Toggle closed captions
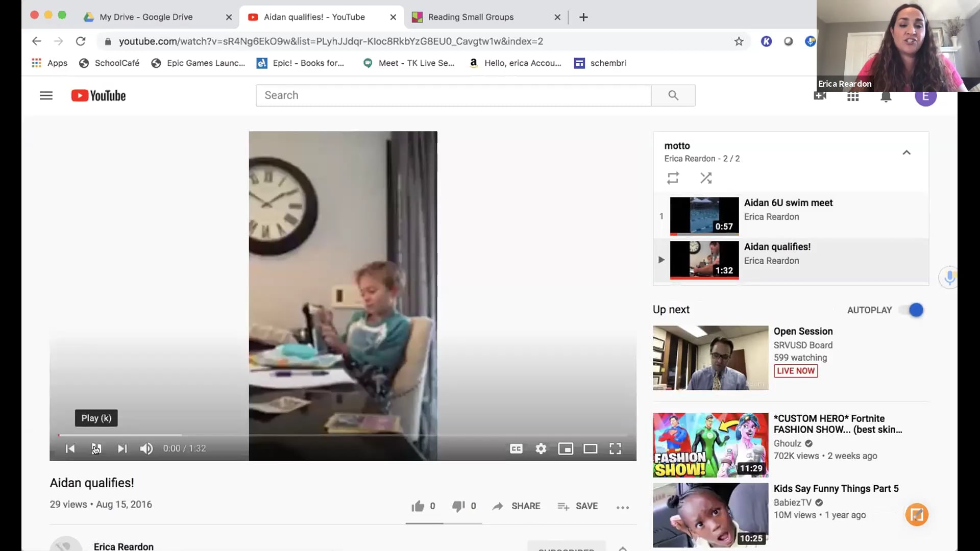This screenshot has height=551, width=980. [x=516, y=448]
